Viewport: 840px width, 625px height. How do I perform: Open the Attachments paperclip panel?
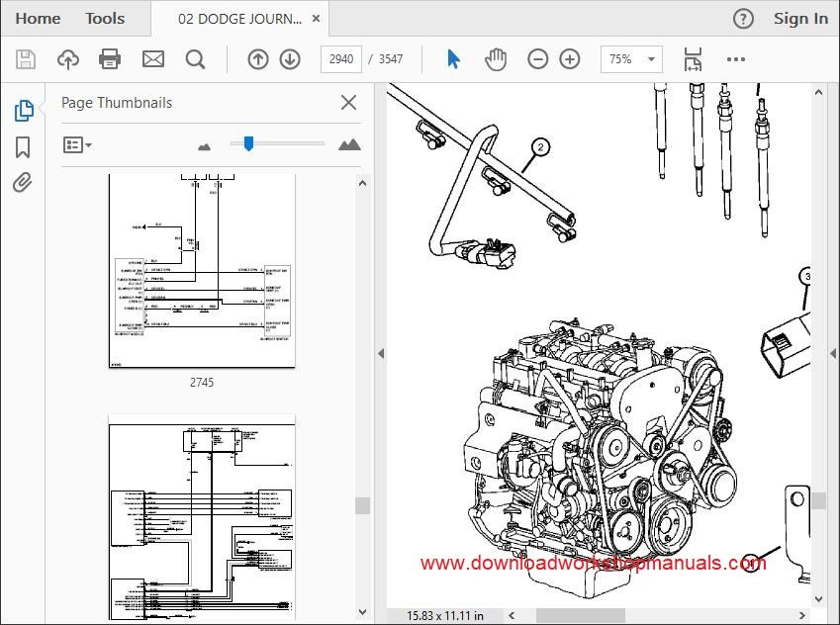(x=22, y=183)
